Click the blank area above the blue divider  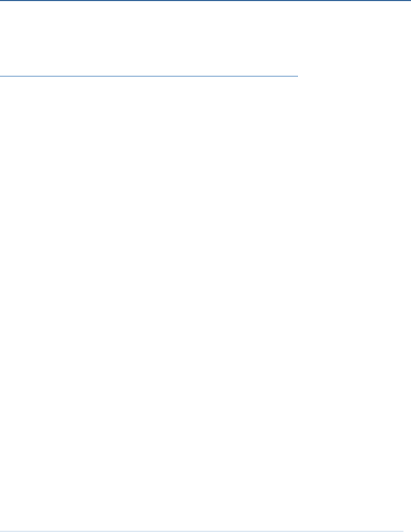(x=149, y=38)
